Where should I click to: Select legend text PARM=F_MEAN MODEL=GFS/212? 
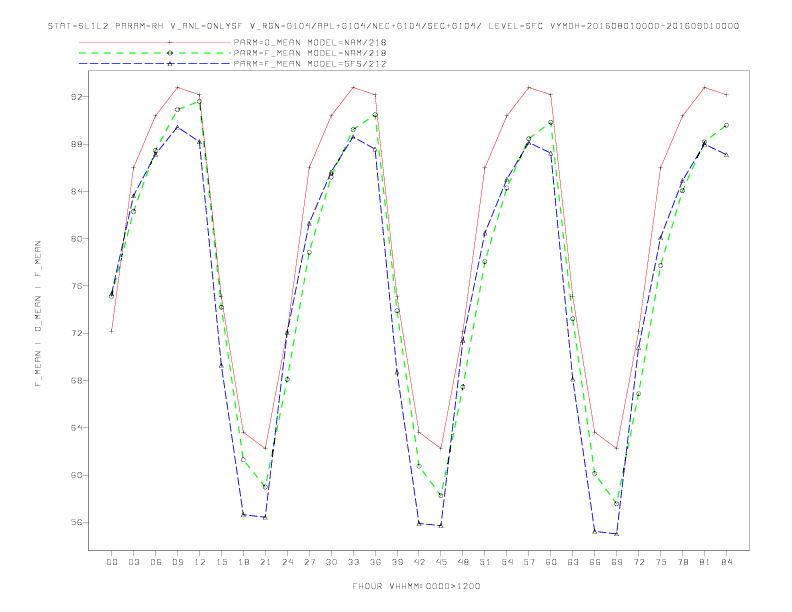pos(310,64)
